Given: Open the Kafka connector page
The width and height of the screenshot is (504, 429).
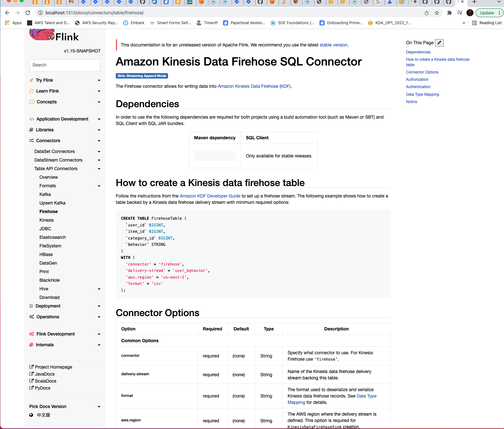Looking at the screenshot, I should [45, 194].
